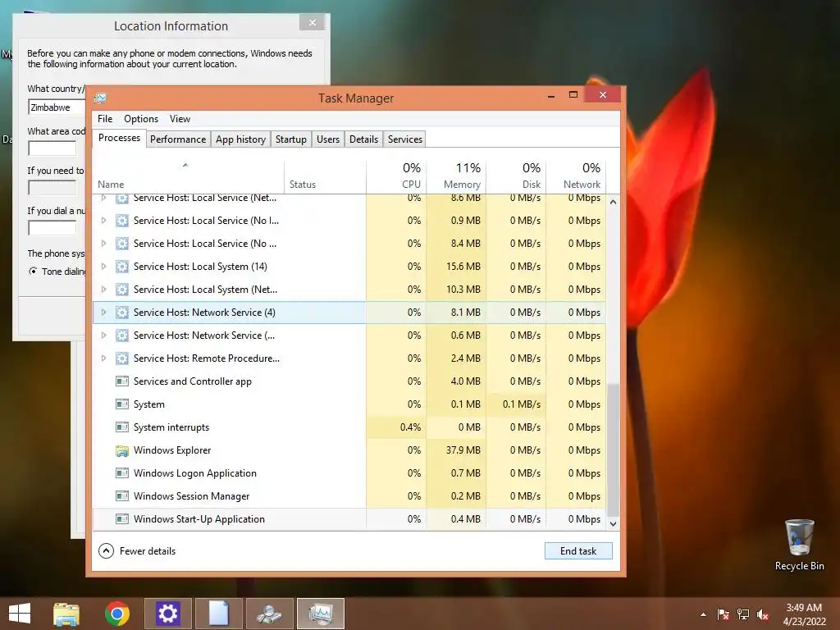This screenshot has width=840, height=630.
Task: Click the icon beside System process
Action: tap(122, 404)
